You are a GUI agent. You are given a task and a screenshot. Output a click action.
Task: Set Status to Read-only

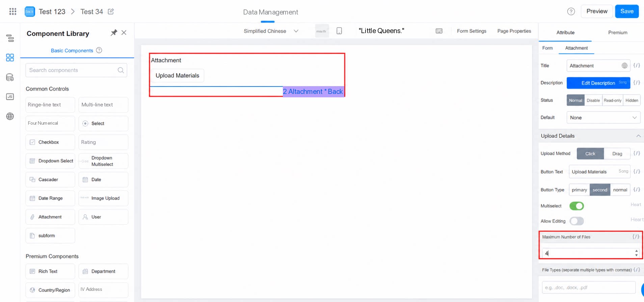(x=612, y=100)
